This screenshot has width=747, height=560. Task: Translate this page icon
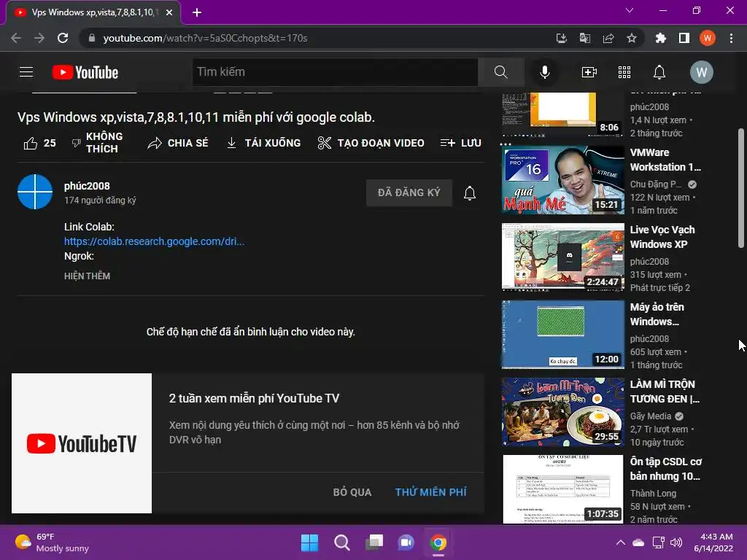point(584,38)
